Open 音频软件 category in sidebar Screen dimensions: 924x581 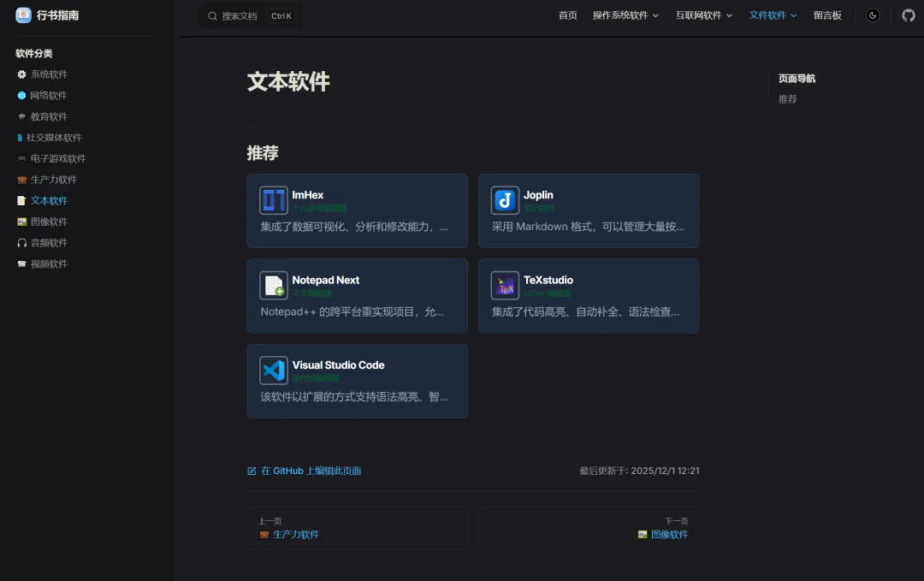pos(49,243)
